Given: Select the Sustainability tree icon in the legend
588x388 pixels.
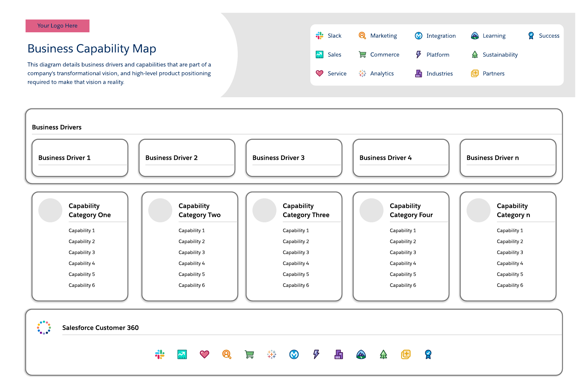Looking at the screenshot, I should [475, 55].
